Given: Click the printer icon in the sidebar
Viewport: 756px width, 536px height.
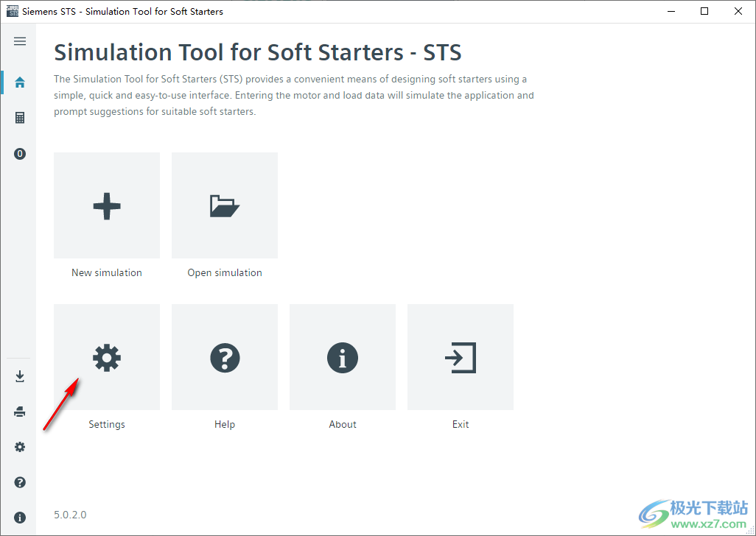Looking at the screenshot, I should point(20,412).
